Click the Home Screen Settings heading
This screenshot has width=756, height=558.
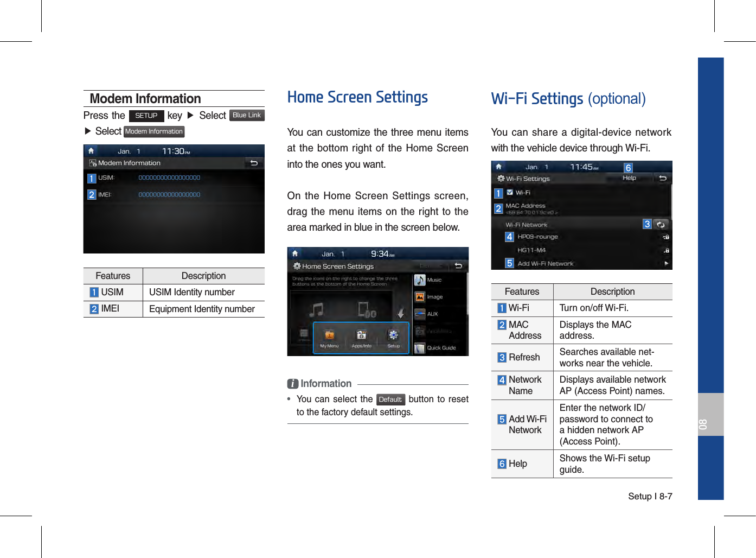point(357,97)
